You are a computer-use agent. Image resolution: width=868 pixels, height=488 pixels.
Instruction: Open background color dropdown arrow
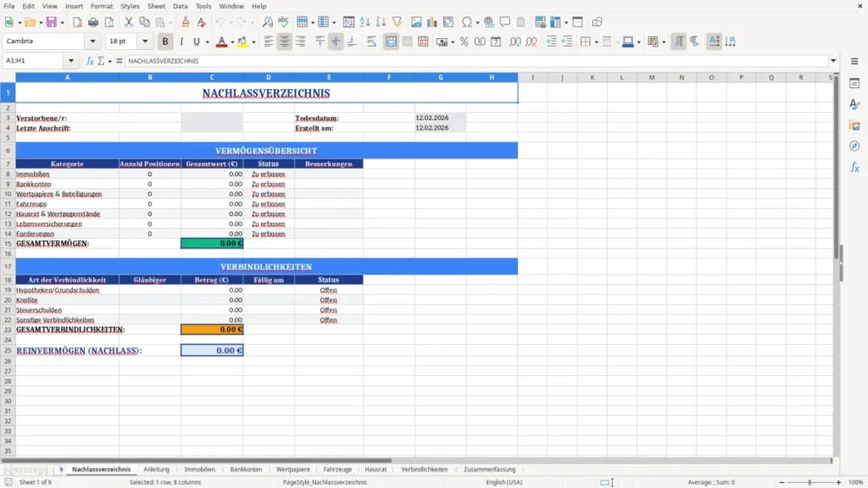253,42
